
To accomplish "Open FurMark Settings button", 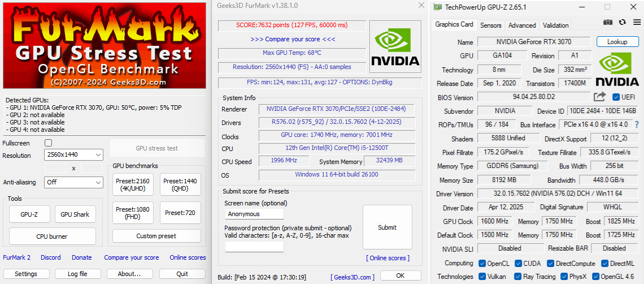I will 26,274.
